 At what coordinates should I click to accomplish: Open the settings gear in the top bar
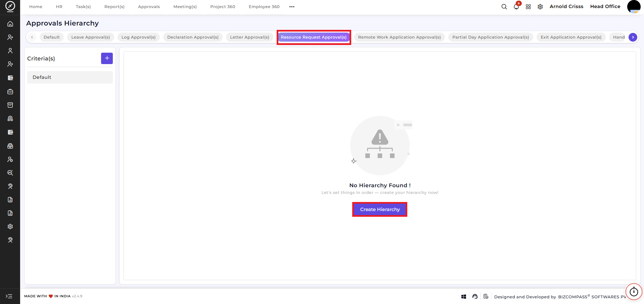[540, 7]
